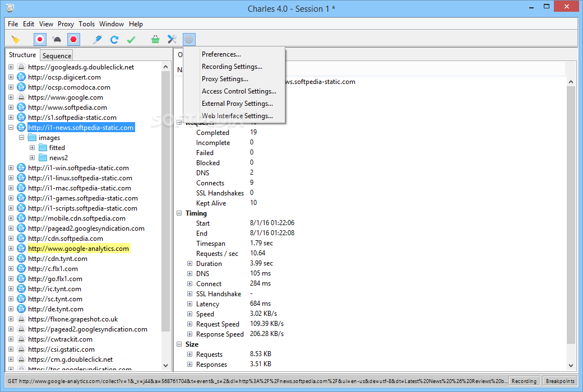The width and height of the screenshot is (583, 392).
Task: Expand the fitted folder
Action: (x=33, y=147)
